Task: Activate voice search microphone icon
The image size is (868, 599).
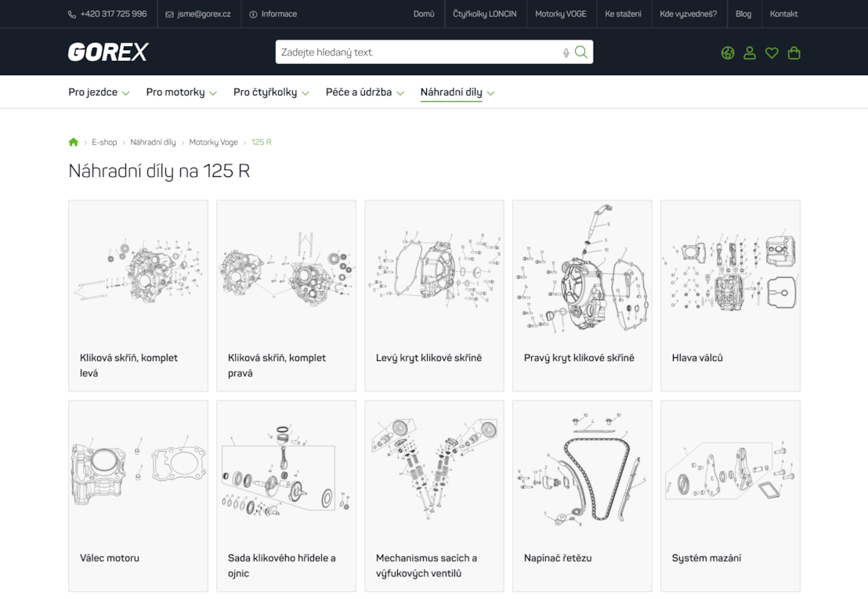Action: (x=566, y=52)
